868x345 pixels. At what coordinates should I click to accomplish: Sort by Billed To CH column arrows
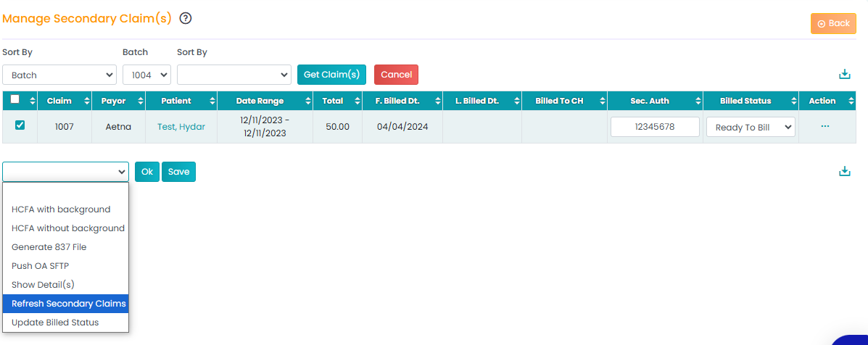point(602,101)
